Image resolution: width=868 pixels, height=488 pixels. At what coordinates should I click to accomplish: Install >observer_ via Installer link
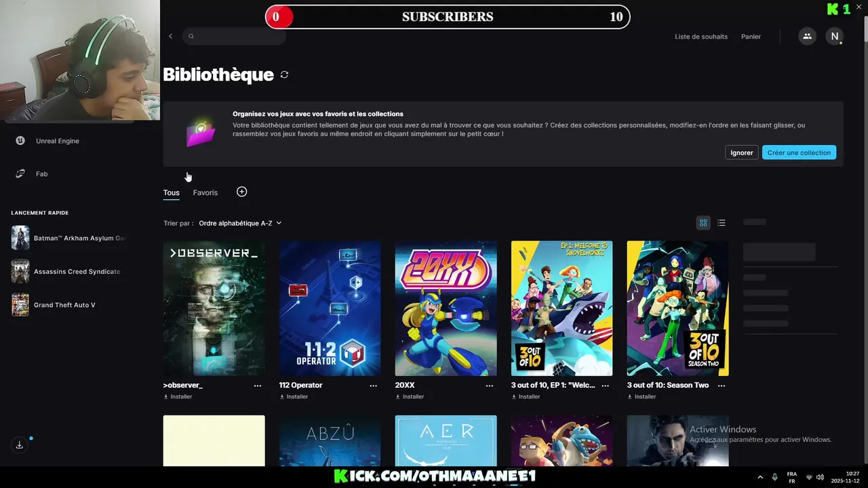pyautogui.click(x=178, y=397)
